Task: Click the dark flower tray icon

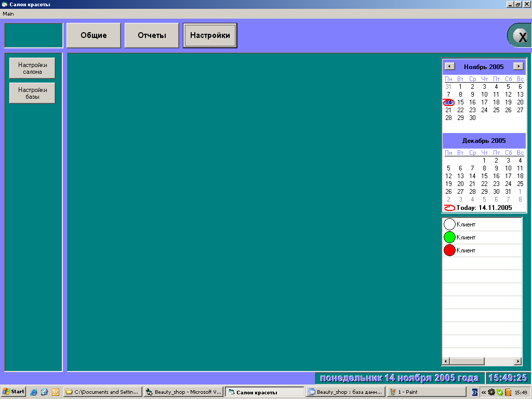Action: pyautogui.click(x=491, y=392)
